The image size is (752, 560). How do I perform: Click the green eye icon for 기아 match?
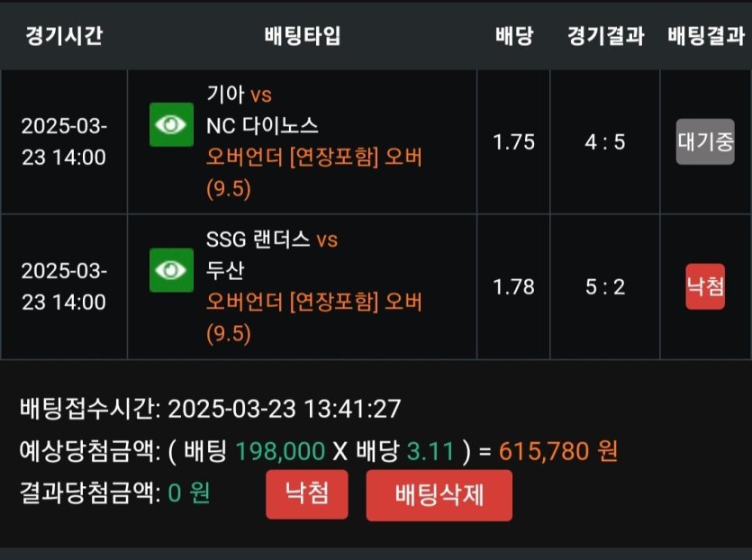click(171, 124)
